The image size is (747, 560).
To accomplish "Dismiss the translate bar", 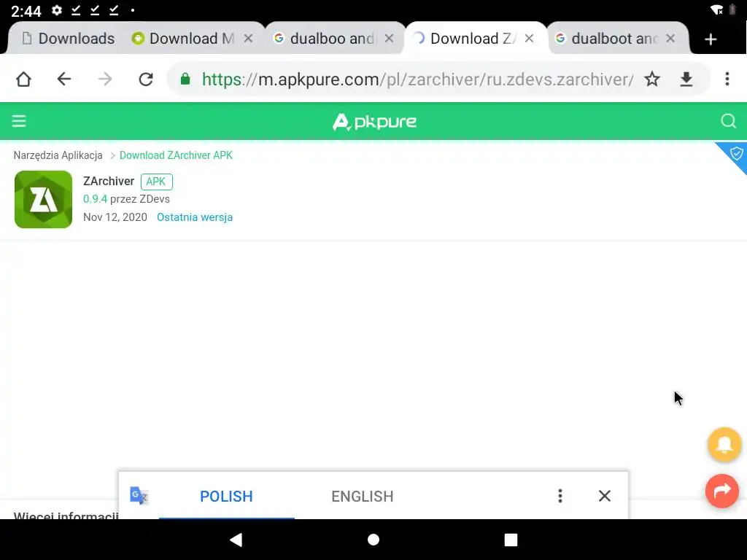I will 605,496.
